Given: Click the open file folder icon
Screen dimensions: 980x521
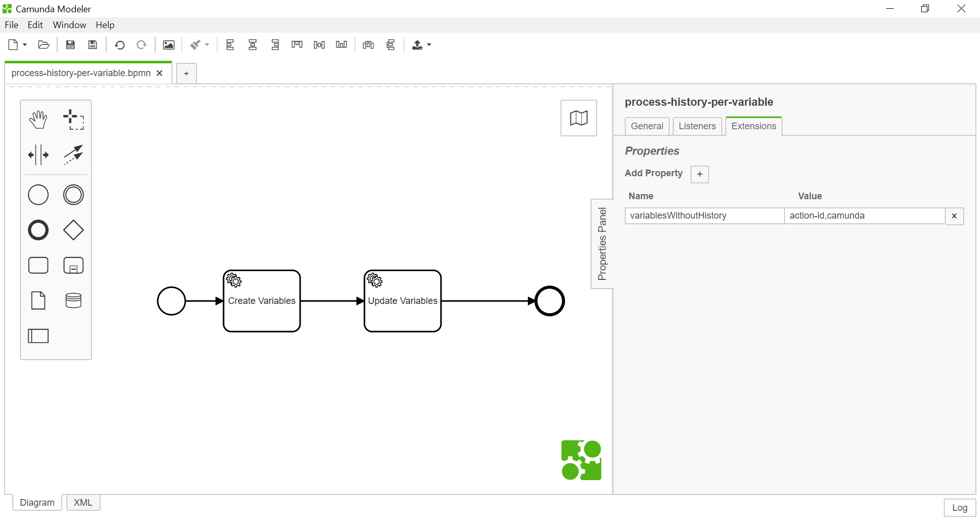Looking at the screenshot, I should [44, 45].
